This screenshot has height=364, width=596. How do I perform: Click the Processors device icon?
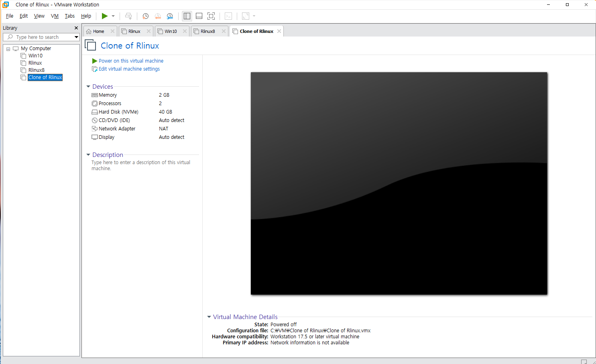coord(95,104)
